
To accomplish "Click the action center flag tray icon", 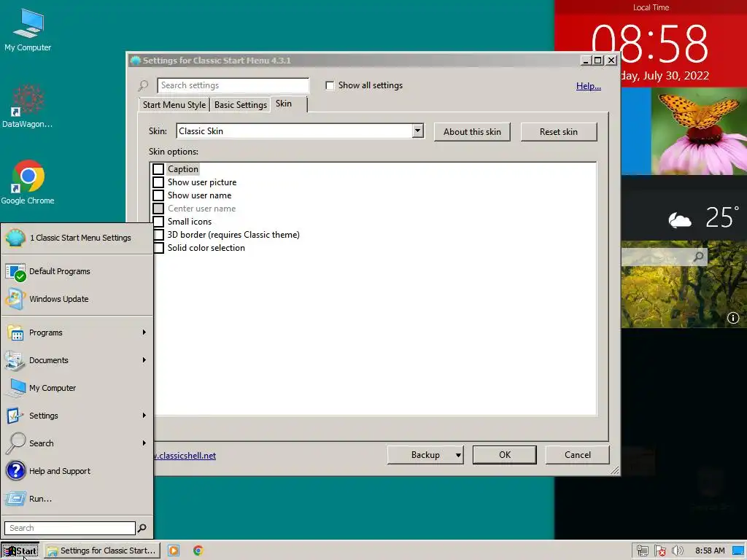I will (659, 551).
